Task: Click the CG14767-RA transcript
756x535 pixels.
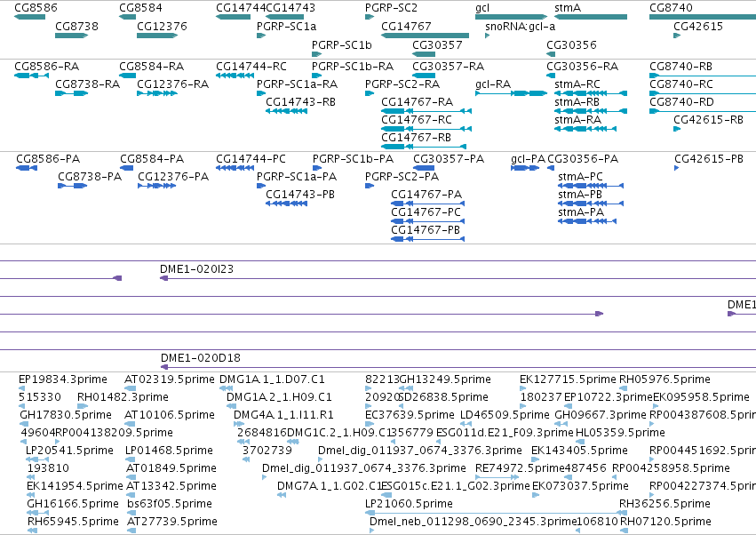Action: (x=426, y=111)
